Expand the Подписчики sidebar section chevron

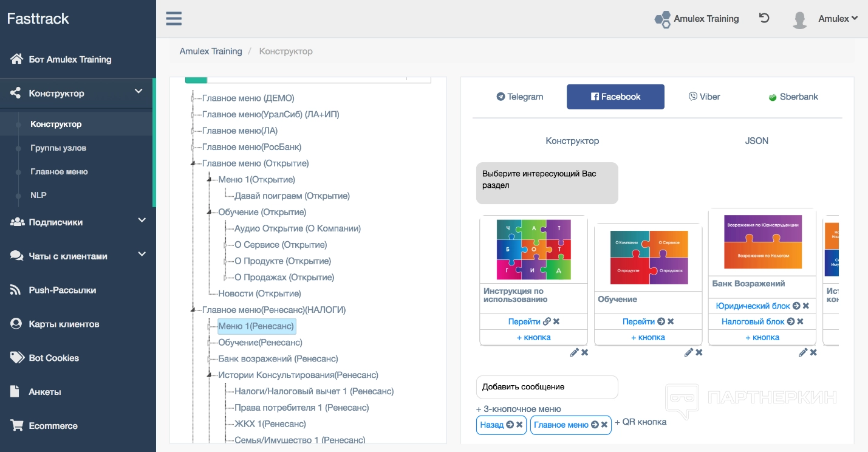142,221
